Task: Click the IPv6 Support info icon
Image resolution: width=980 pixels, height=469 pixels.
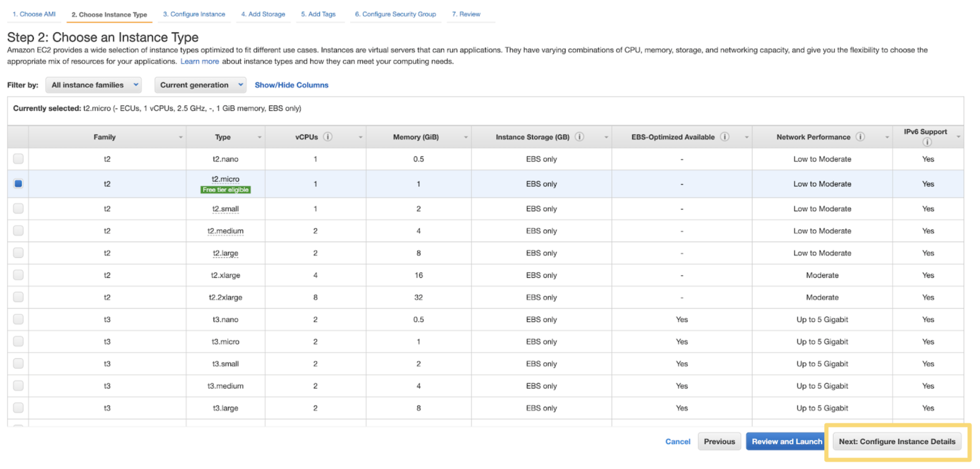Action: [x=927, y=142]
